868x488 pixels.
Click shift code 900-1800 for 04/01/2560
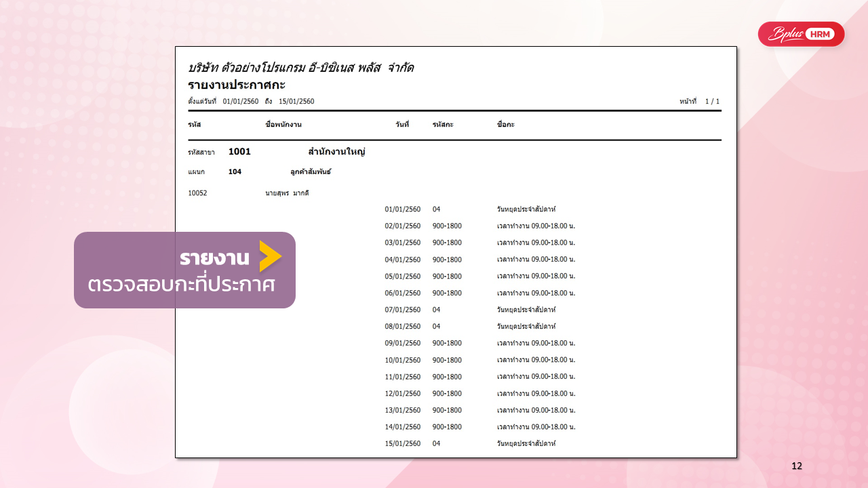point(447,260)
